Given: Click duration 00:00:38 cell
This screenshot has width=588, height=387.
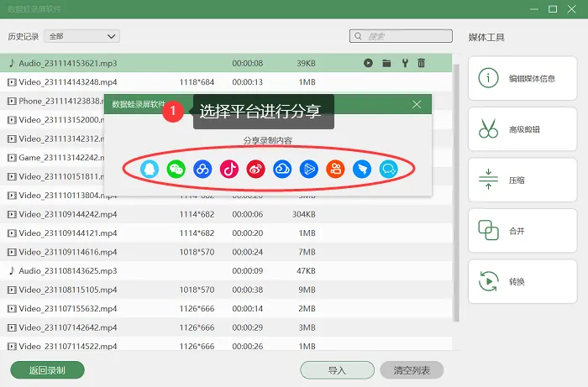Looking at the screenshot, I should coord(248,290).
